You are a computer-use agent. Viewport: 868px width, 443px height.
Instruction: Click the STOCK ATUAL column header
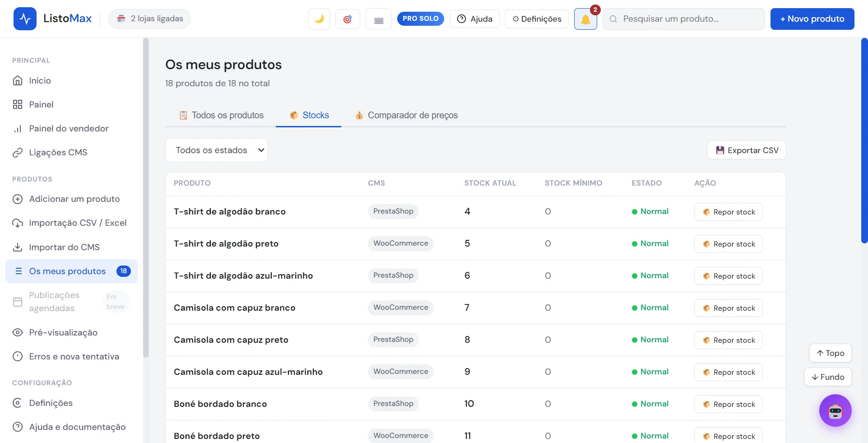tap(490, 183)
